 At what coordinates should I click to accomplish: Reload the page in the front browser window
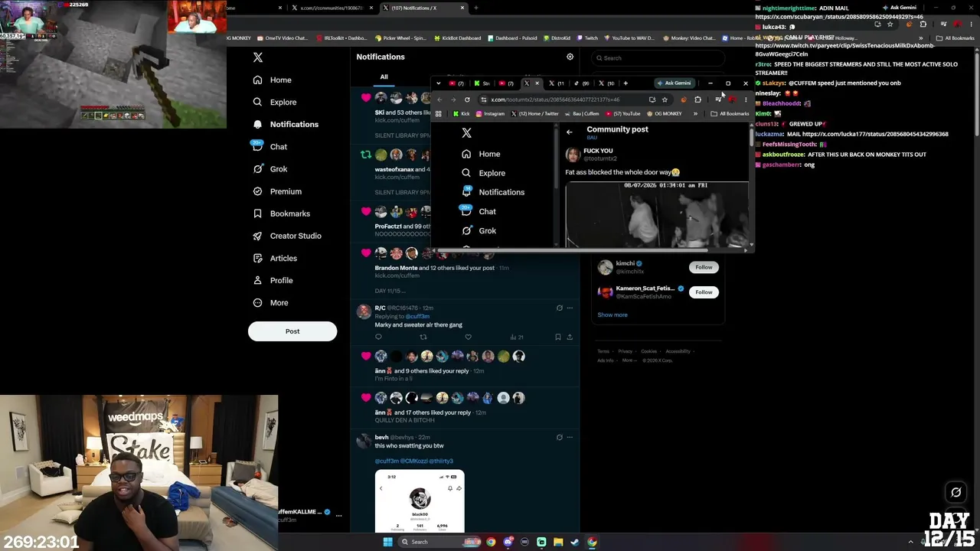coord(467,99)
